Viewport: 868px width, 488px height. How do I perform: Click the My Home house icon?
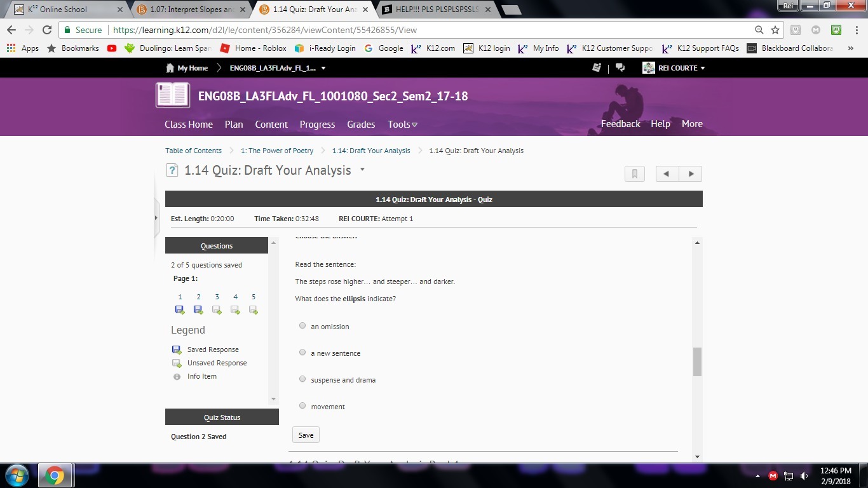click(x=170, y=68)
